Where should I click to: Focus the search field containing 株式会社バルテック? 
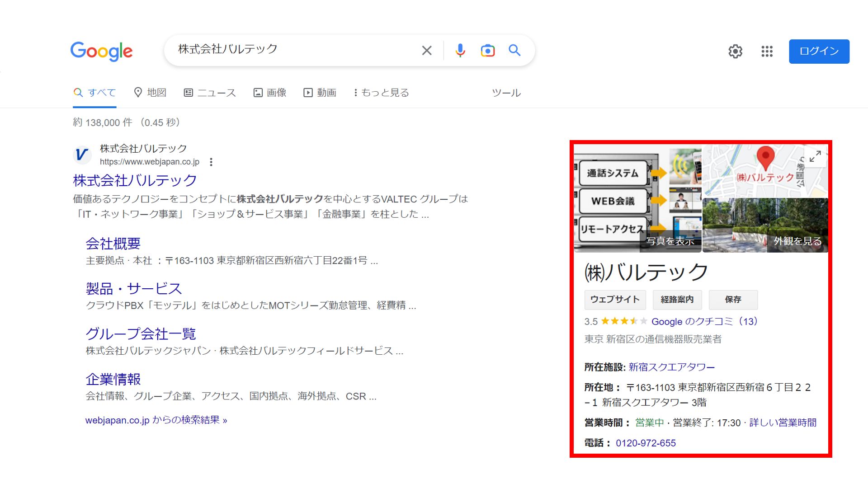294,50
